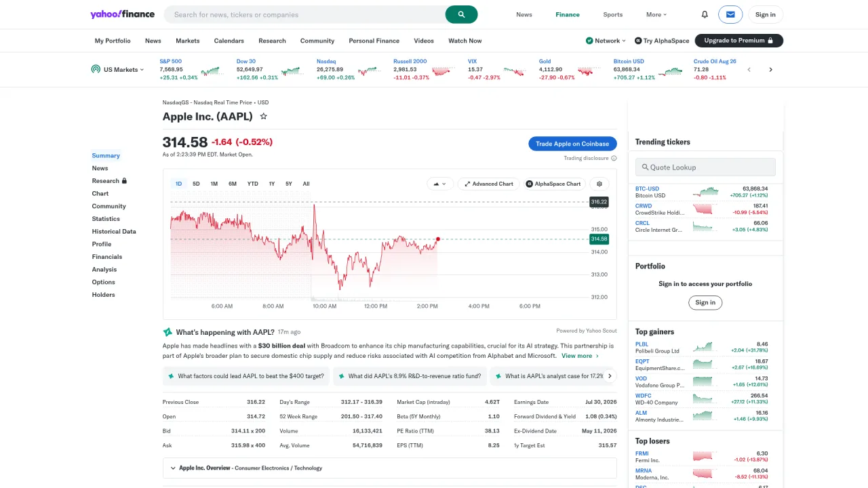Image resolution: width=868 pixels, height=488 pixels.
Task: Click the current price marker on chart
Action: click(438, 239)
